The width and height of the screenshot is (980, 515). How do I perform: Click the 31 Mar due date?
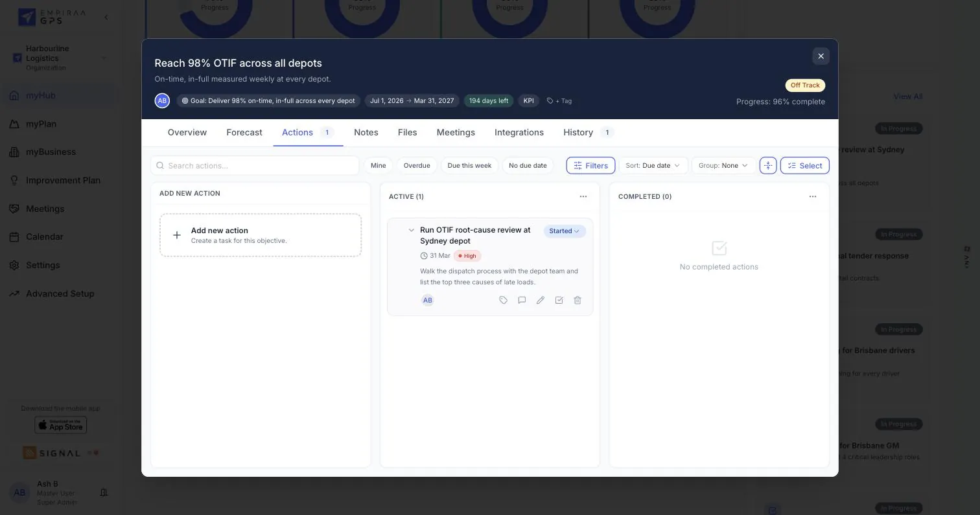pos(436,256)
